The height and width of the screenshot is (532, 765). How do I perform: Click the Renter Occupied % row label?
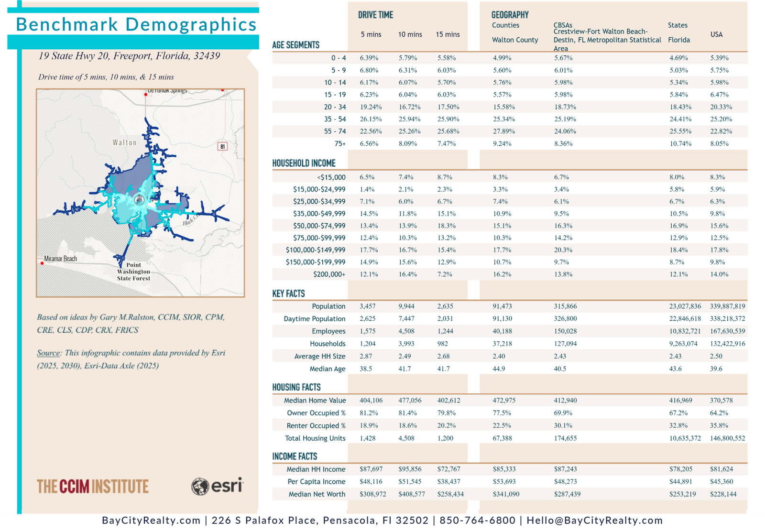pos(316,426)
